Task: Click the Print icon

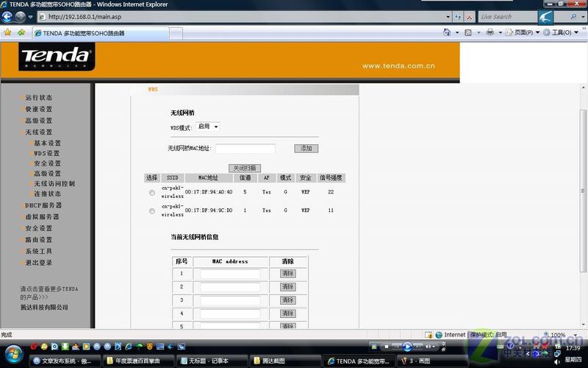Action: coord(490,32)
